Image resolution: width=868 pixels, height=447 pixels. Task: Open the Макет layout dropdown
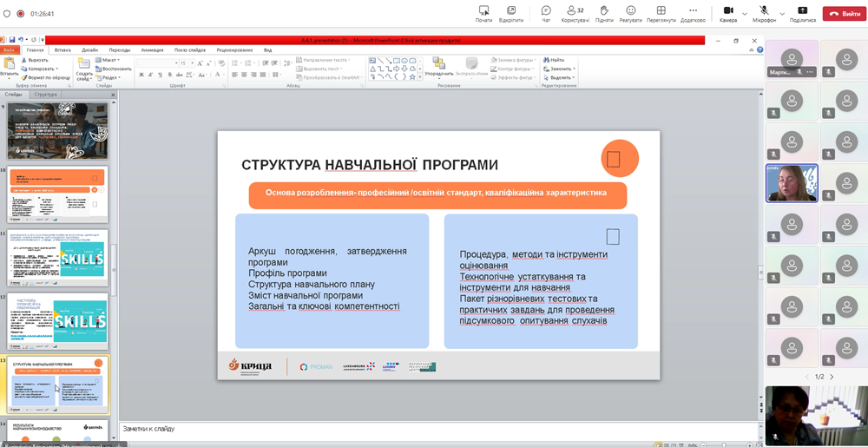(108, 60)
